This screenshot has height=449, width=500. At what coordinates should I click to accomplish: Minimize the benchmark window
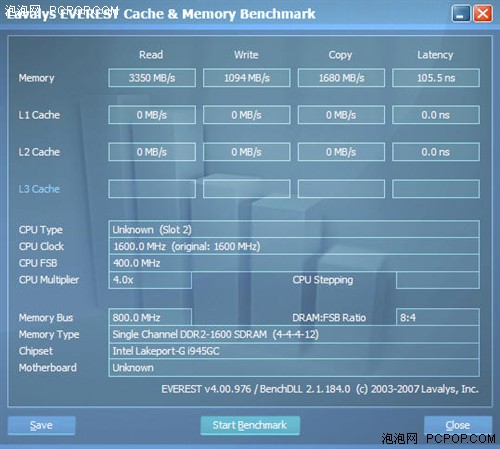pyautogui.click(x=461, y=14)
